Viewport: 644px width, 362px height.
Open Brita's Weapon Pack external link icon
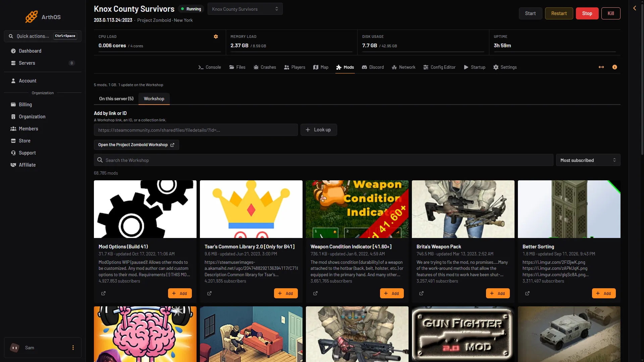coord(421,293)
